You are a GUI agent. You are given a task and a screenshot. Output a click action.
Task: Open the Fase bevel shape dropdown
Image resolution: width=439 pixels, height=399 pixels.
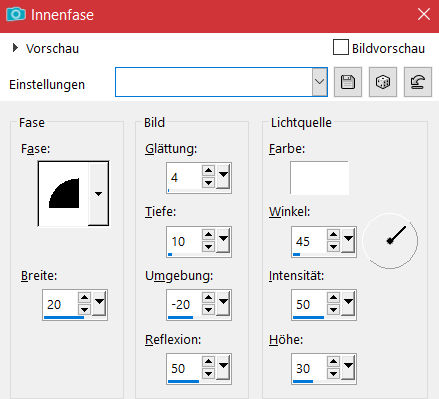(98, 194)
